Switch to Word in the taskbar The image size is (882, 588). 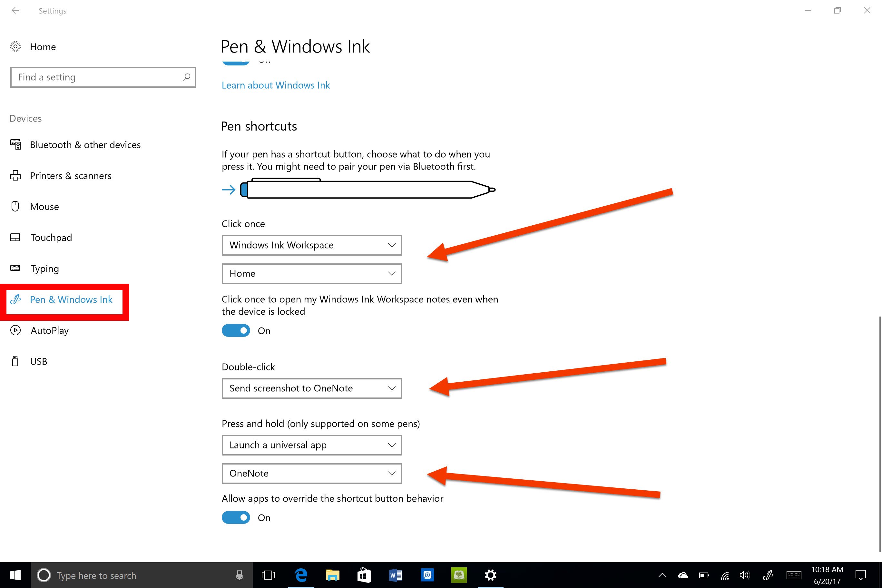(x=396, y=575)
